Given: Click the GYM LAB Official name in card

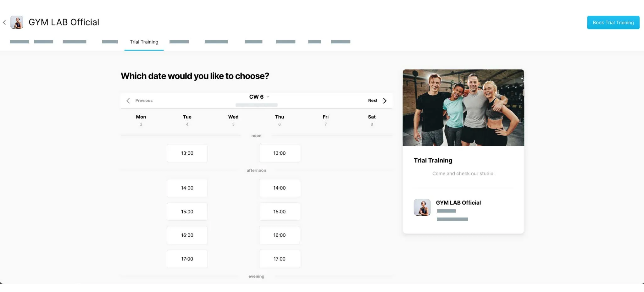Looking at the screenshot, I should pos(458,203).
